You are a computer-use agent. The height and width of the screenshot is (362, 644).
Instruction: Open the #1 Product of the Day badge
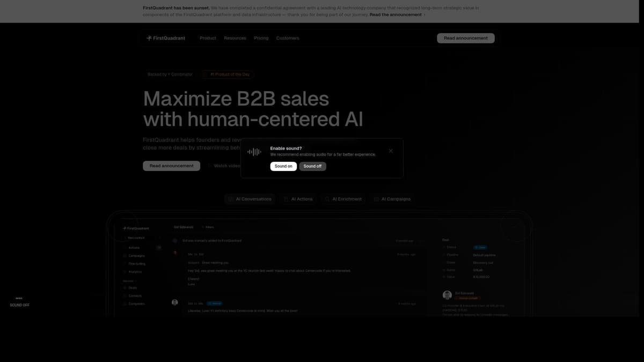click(x=228, y=74)
